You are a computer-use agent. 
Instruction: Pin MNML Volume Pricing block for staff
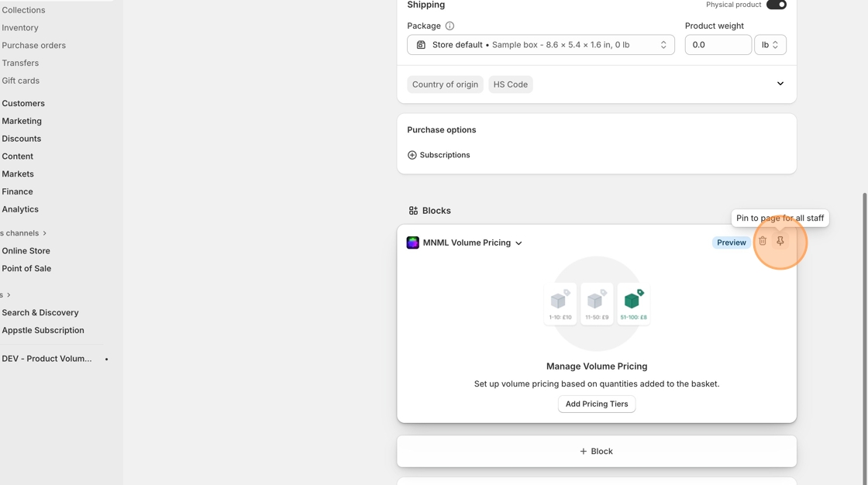[x=780, y=242]
